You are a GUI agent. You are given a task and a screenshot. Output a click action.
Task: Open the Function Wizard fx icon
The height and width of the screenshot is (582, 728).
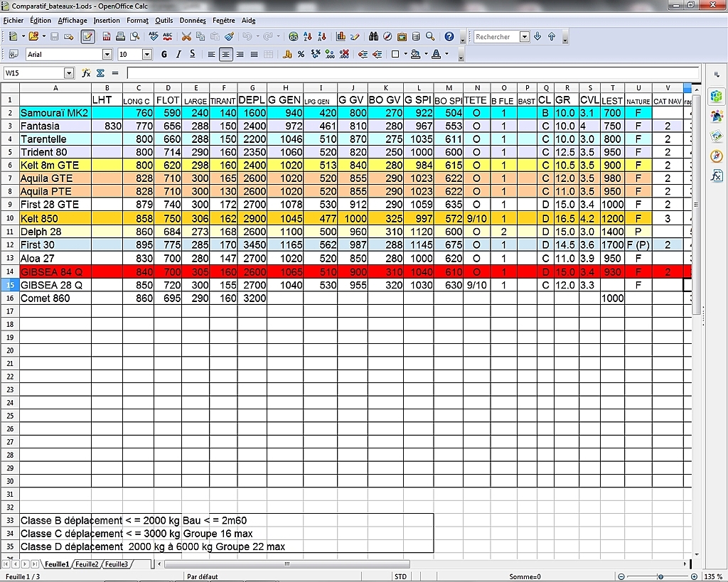click(x=86, y=73)
